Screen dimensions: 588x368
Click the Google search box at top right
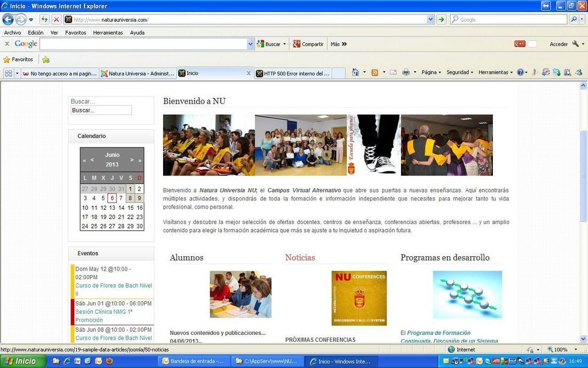tap(509, 19)
